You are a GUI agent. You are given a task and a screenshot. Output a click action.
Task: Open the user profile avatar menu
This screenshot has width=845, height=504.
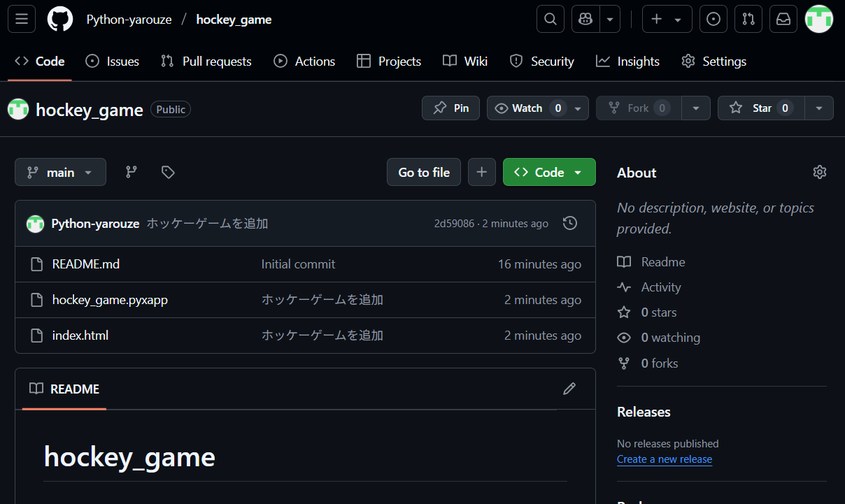click(x=819, y=19)
